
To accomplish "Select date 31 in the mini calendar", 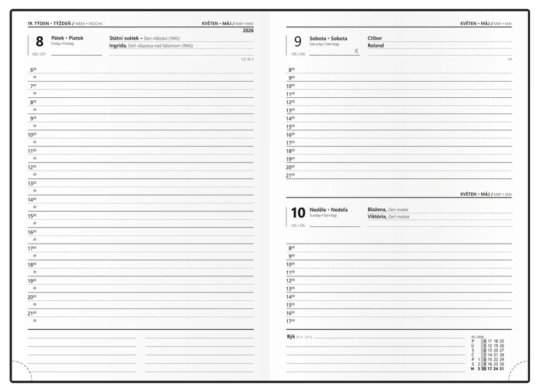I will pyautogui.click(x=502, y=369).
